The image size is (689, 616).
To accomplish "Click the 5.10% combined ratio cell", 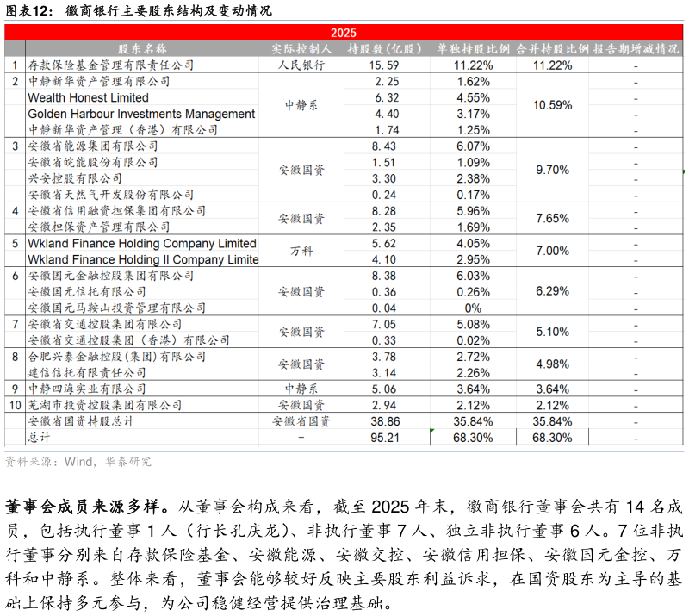I will [552, 332].
